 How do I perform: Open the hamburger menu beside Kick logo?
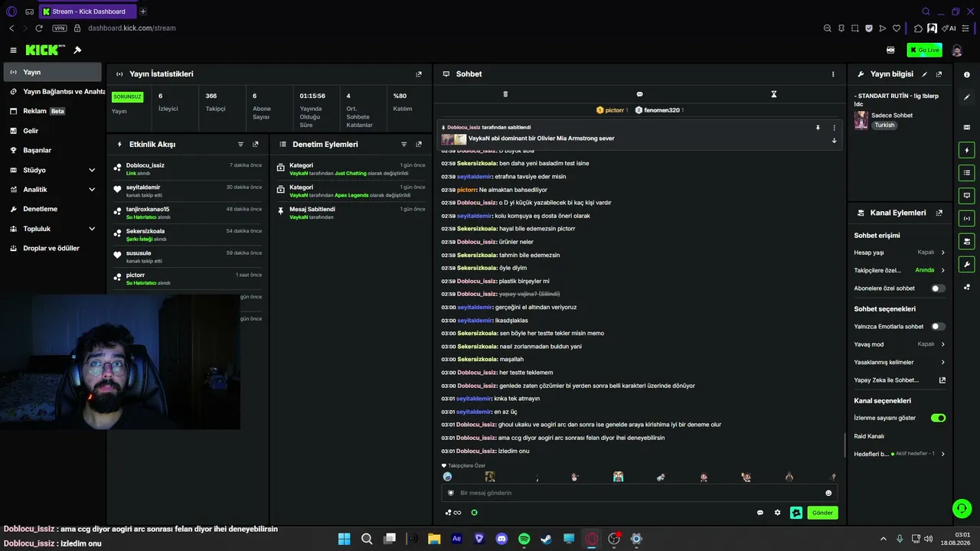pyautogui.click(x=13, y=51)
